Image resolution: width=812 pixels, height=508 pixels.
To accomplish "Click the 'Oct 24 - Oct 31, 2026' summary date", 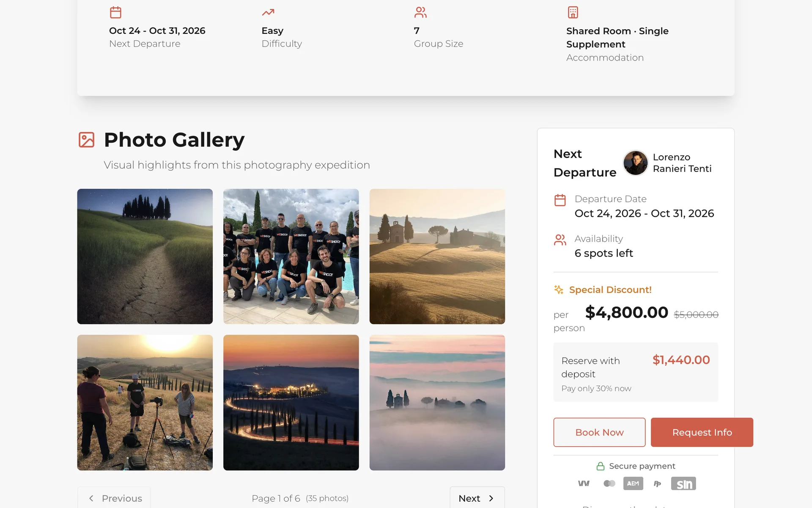I will coord(157,31).
